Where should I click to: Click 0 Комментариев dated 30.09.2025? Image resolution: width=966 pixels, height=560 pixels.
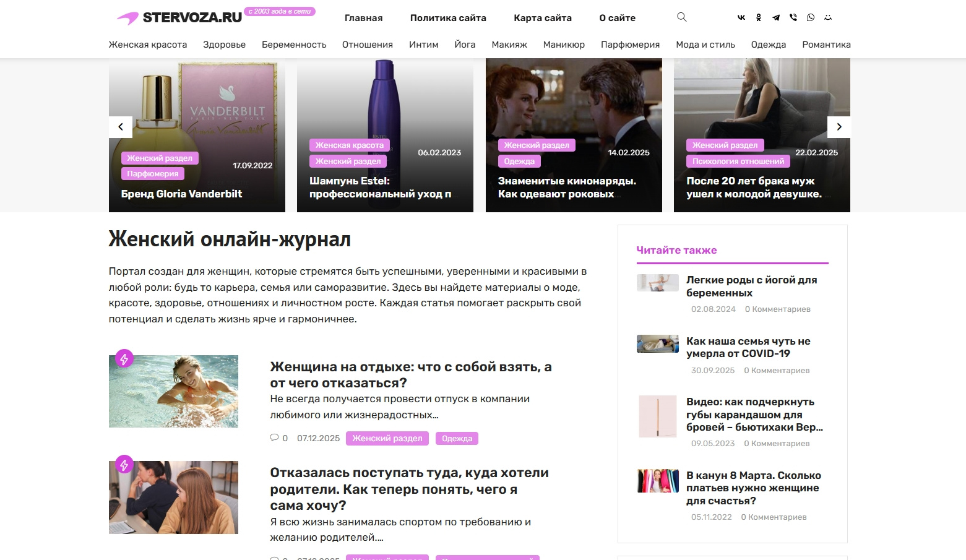777,371
